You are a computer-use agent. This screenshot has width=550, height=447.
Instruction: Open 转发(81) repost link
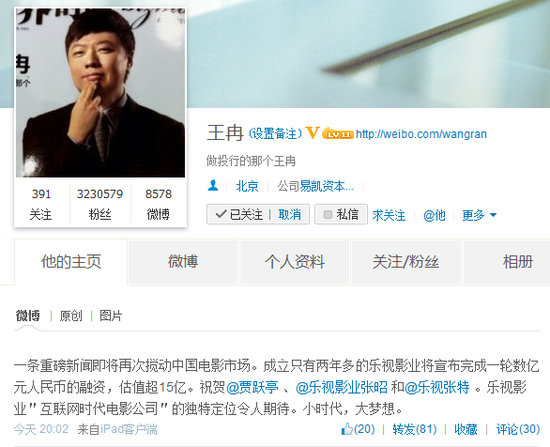pyautogui.click(x=415, y=429)
